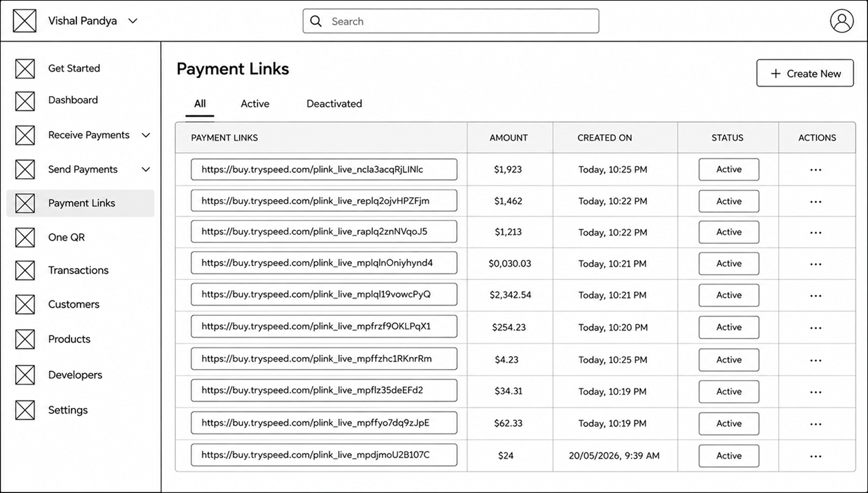The height and width of the screenshot is (493, 868).
Task: Click the Create New button
Action: click(x=805, y=73)
